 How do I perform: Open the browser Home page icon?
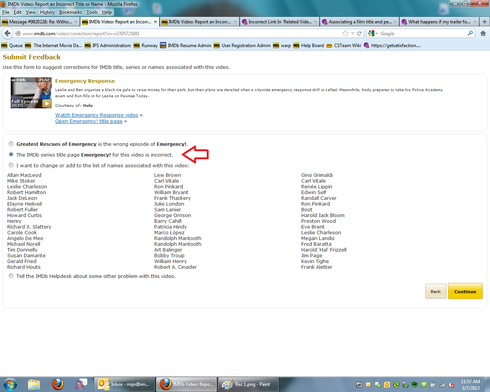[483, 33]
